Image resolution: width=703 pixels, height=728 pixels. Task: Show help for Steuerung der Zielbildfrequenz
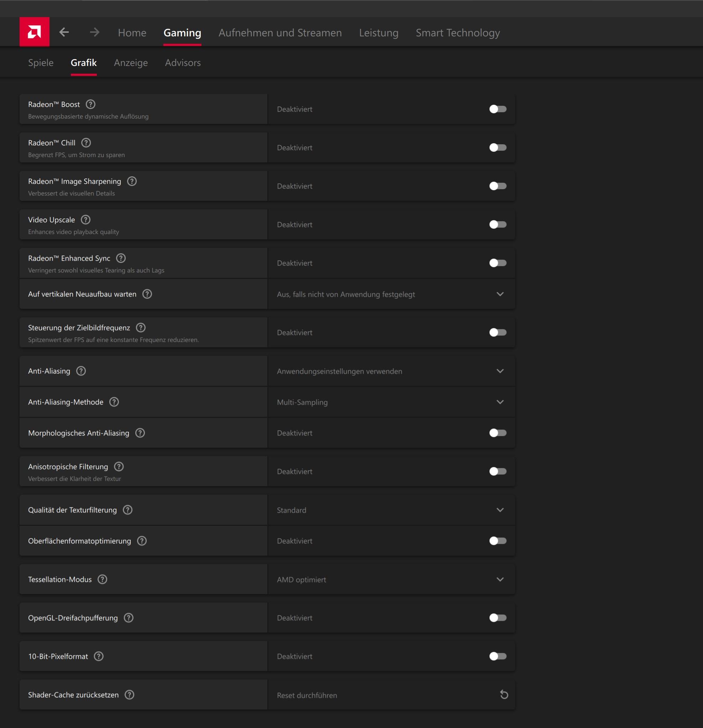[141, 328]
